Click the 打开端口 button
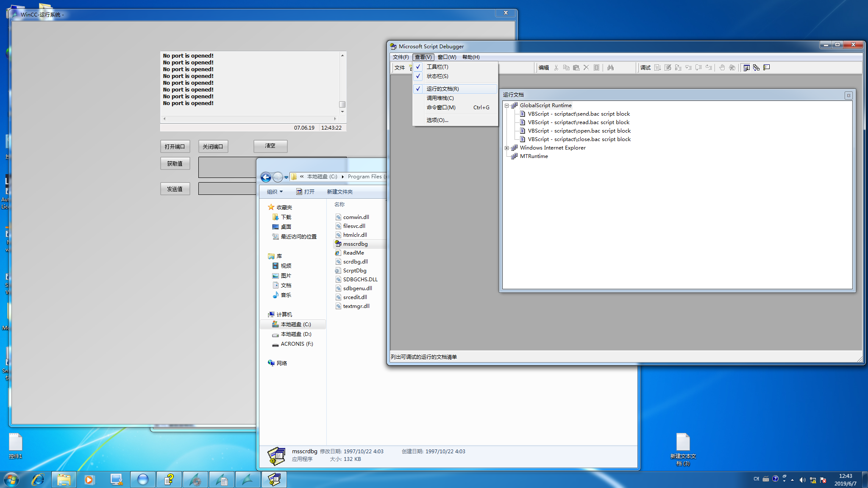Image resolution: width=868 pixels, height=488 pixels. point(175,147)
